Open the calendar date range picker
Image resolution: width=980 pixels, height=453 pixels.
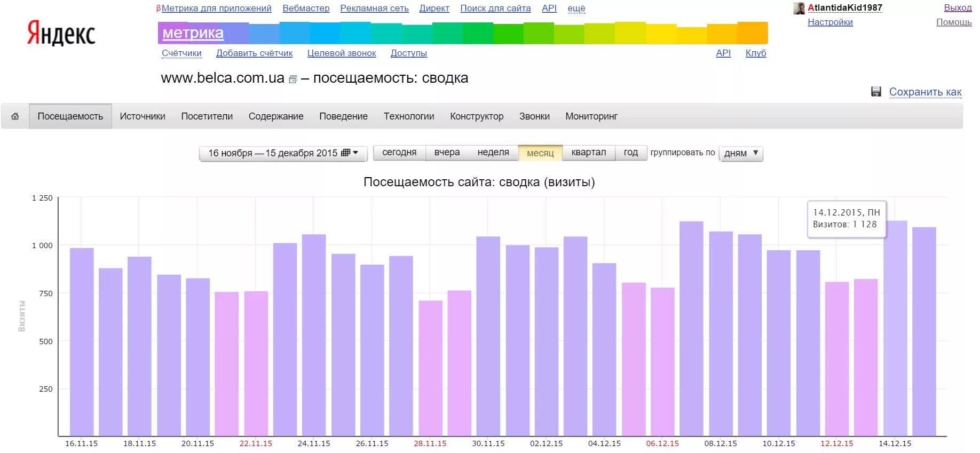click(283, 153)
